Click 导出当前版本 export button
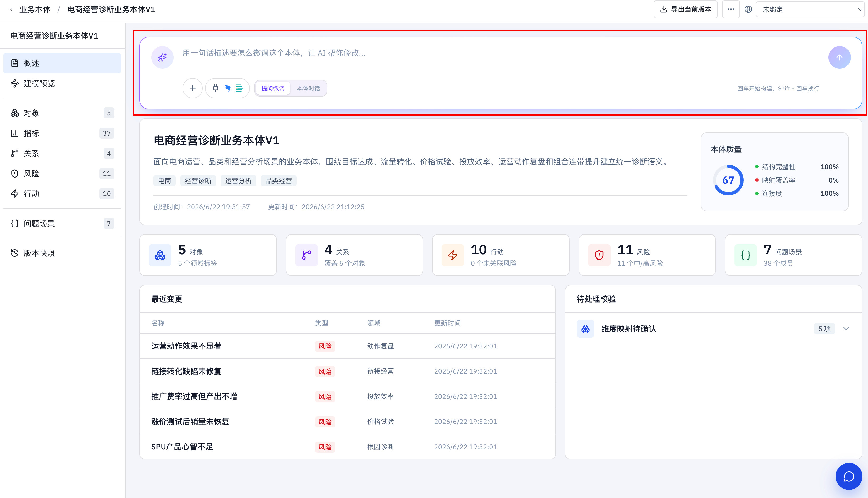The width and height of the screenshot is (868, 498). pyautogui.click(x=685, y=9)
